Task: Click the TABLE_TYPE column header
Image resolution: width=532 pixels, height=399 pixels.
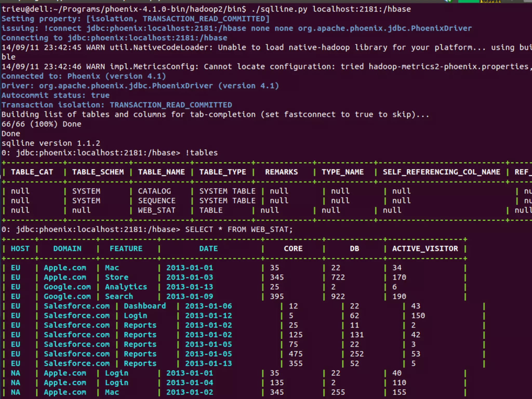Action: tap(223, 172)
